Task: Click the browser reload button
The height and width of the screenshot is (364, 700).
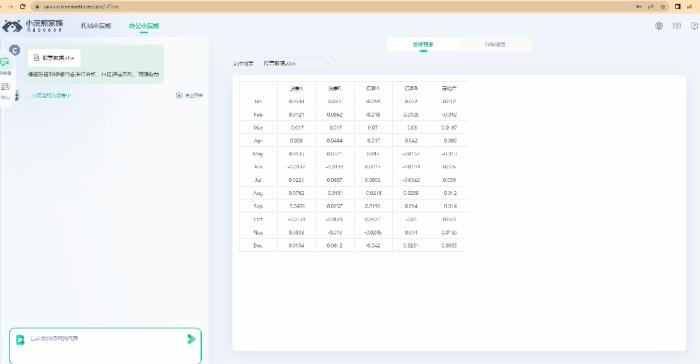Action: (23, 7)
